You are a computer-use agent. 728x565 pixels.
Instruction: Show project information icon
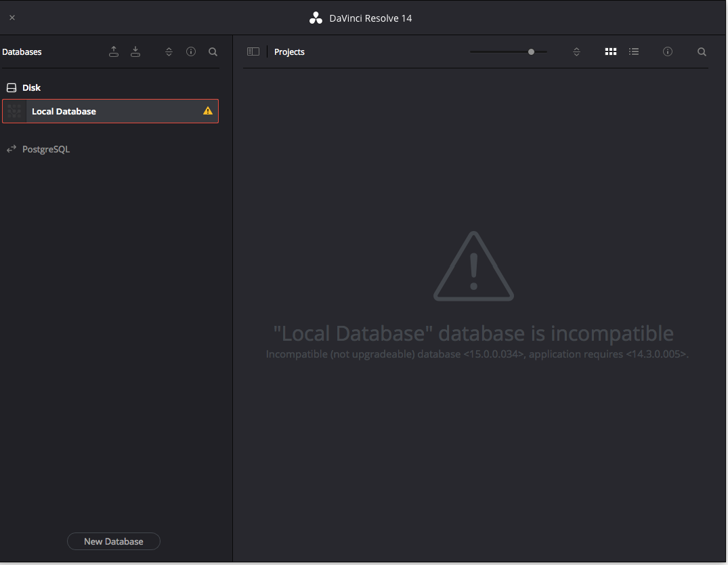667,51
